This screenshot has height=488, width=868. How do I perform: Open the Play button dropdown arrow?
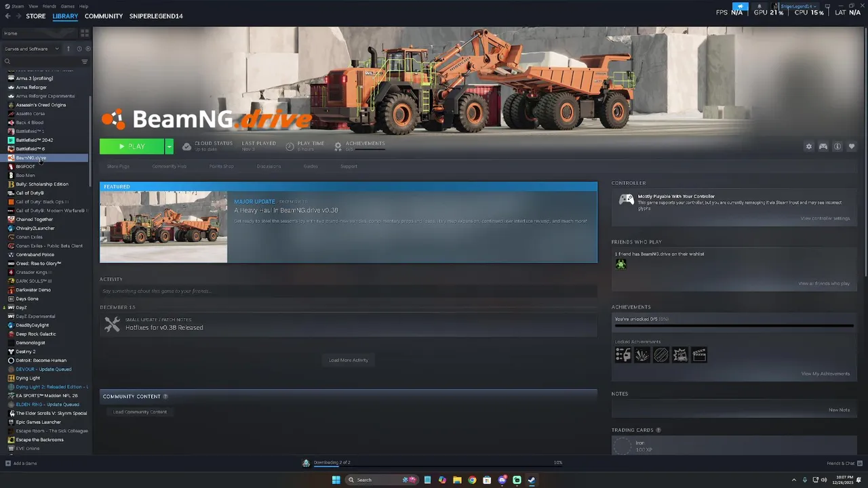pos(169,146)
